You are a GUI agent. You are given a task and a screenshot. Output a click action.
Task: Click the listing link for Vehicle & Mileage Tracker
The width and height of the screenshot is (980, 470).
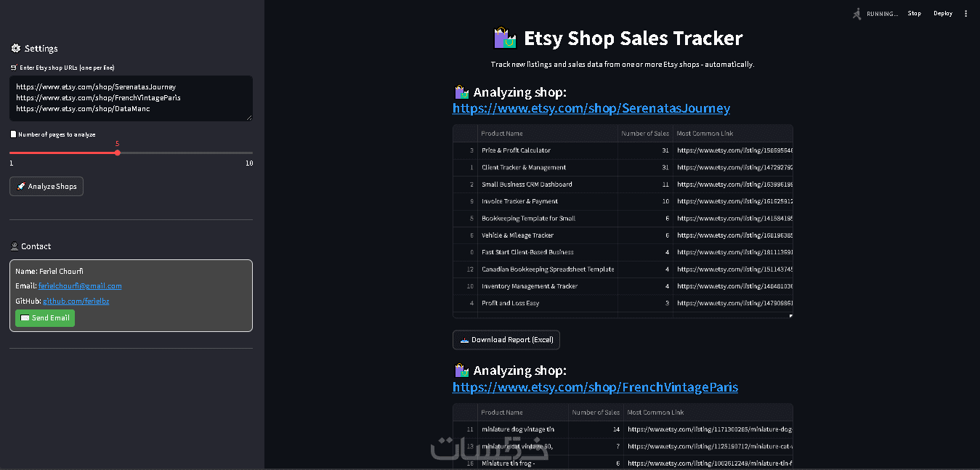point(733,235)
